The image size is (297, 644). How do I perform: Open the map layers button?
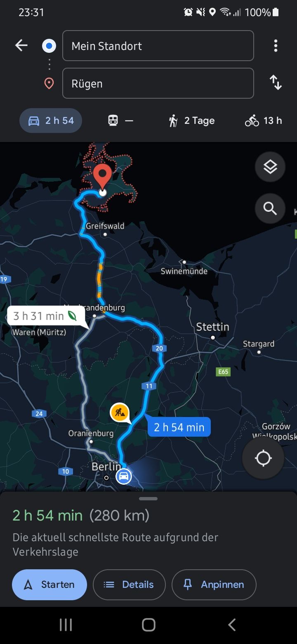pyautogui.click(x=270, y=167)
